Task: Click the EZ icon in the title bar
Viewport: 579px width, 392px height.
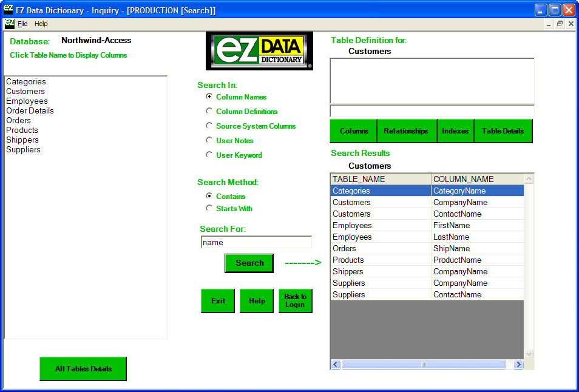Action: (x=8, y=10)
